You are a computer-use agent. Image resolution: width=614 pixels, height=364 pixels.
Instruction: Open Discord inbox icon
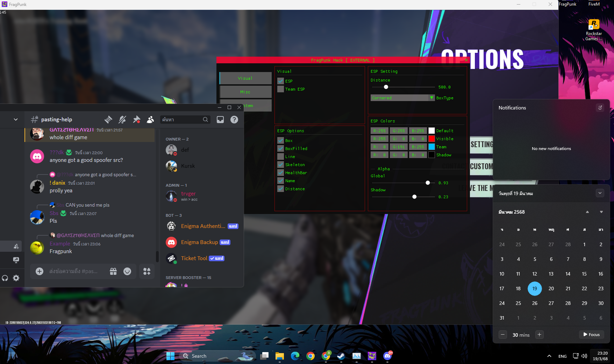220,120
